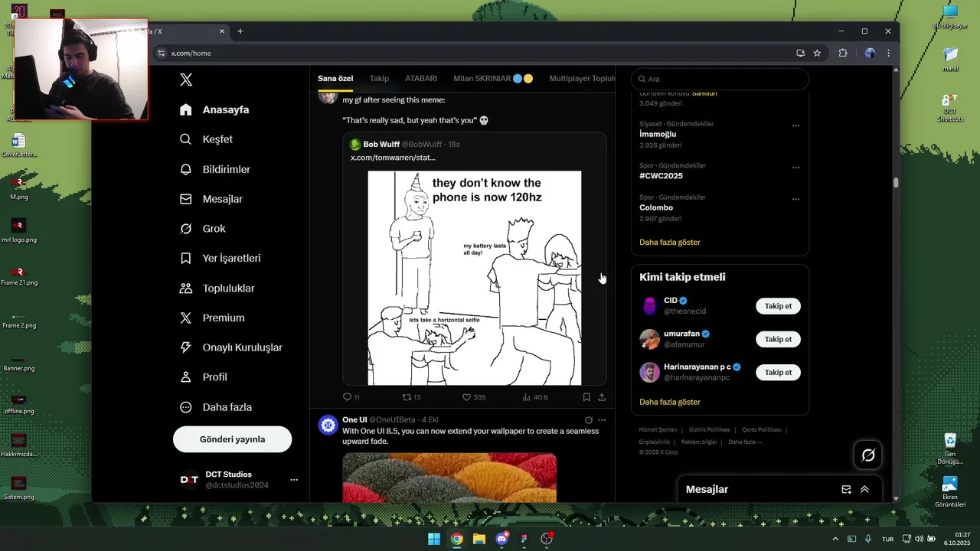
Task: Open Bob Wulff's quoted profile name
Action: 381,144
